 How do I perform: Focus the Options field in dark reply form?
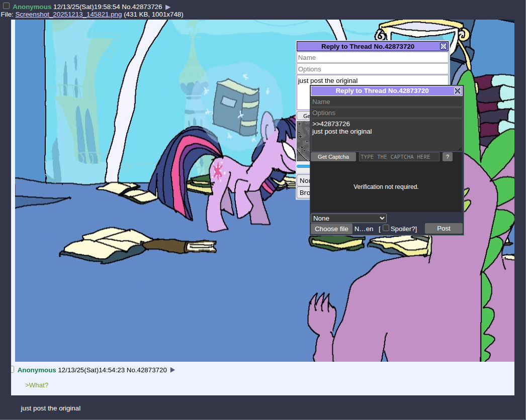point(386,113)
